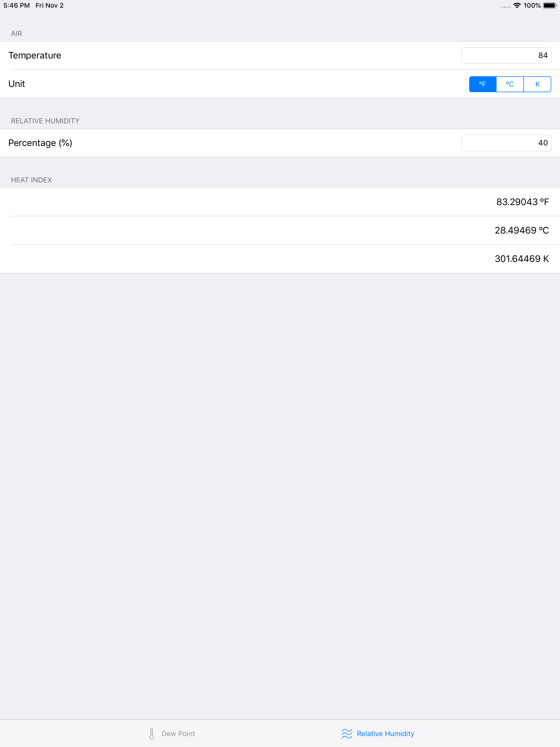
Task: Tap the 83.29043 °F heat index result
Action: (522, 202)
